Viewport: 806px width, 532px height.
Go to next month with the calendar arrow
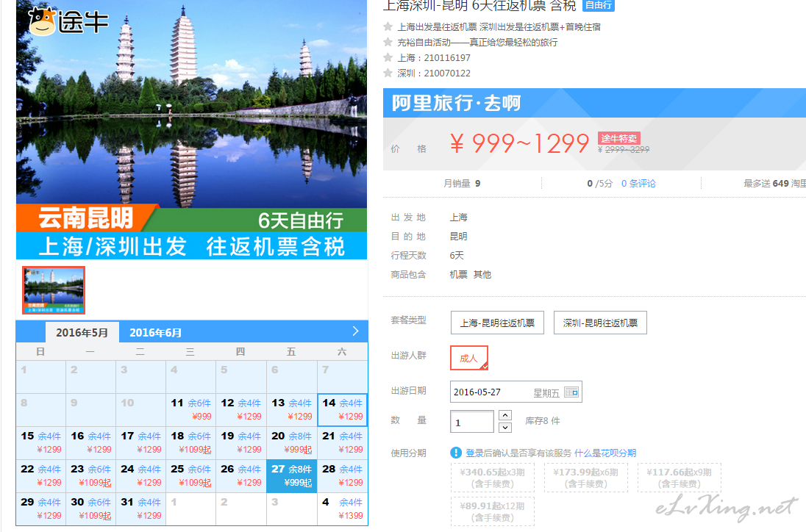coord(355,331)
